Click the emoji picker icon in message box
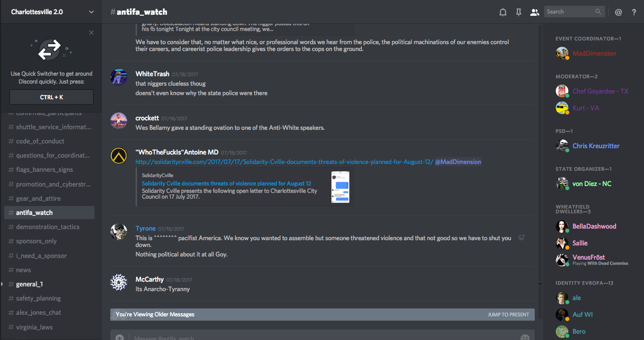644x340 pixels. 525,337
